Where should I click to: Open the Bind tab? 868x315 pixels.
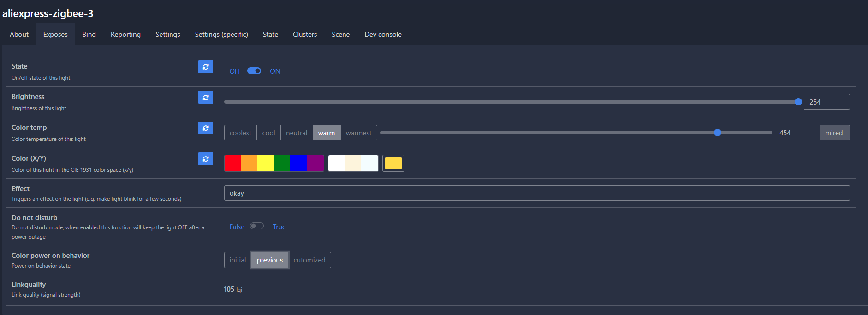89,35
